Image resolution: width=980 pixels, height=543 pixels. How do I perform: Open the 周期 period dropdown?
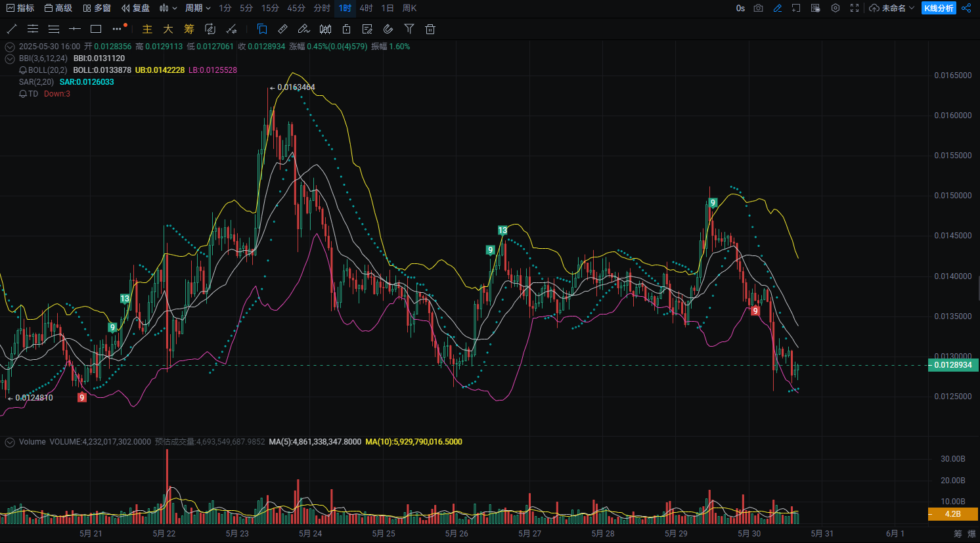point(198,8)
